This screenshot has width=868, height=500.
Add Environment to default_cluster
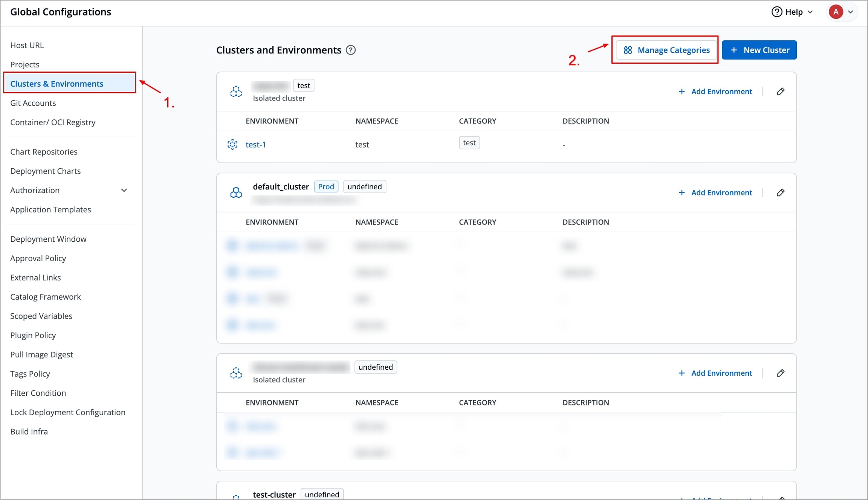point(715,193)
